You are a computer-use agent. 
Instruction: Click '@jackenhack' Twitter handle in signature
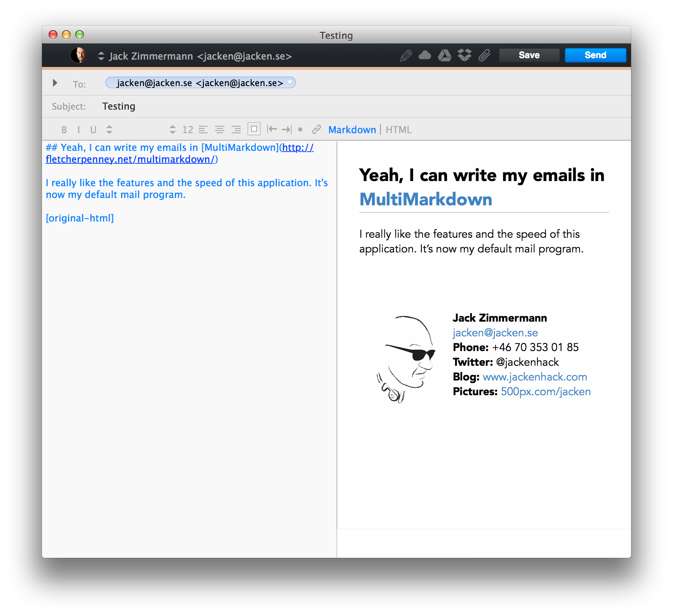pyautogui.click(x=527, y=362)
